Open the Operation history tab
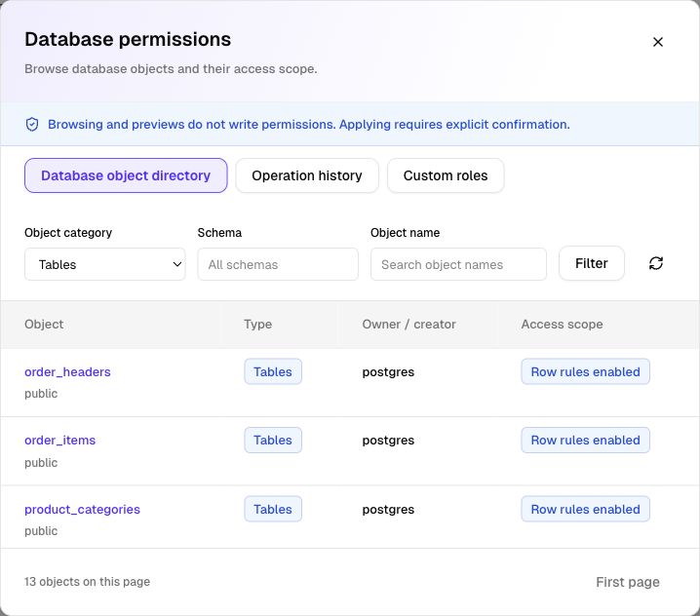 coord(307,175)
